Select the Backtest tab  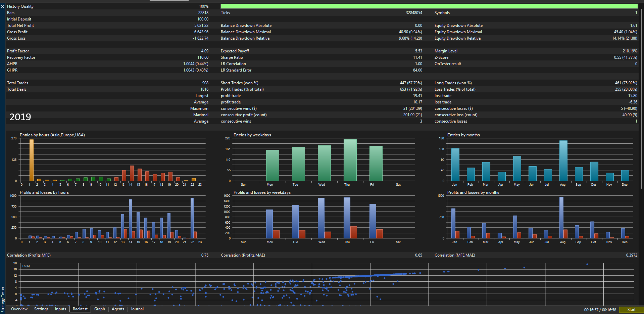coord(80,309)
